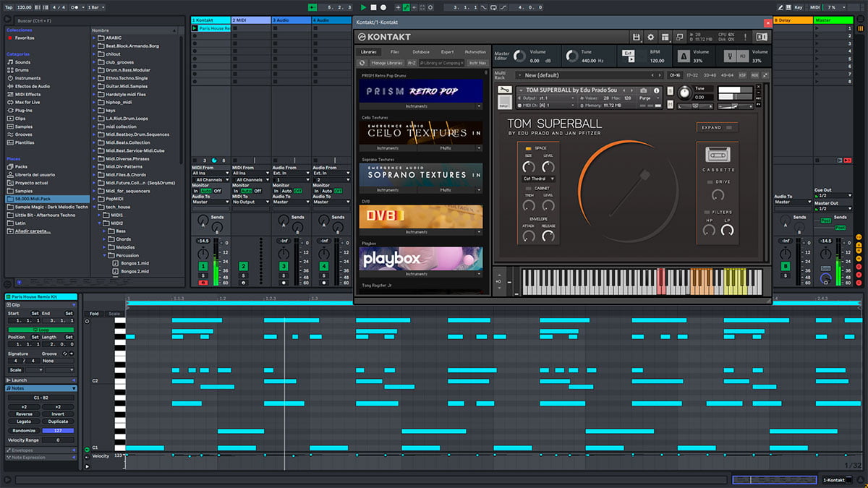Launch Paris House Remix clip play triangle

(195, 28)
